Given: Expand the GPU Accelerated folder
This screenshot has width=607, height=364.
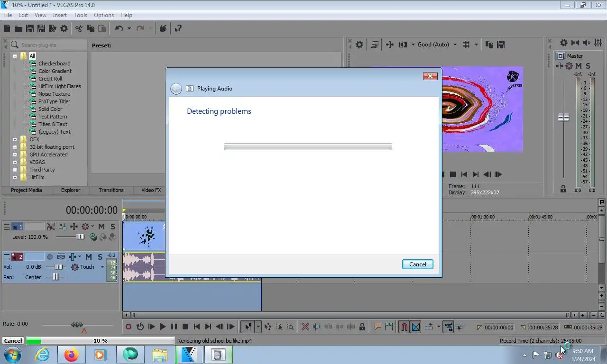Looking at the screenshot, I should tap(15, 155).
